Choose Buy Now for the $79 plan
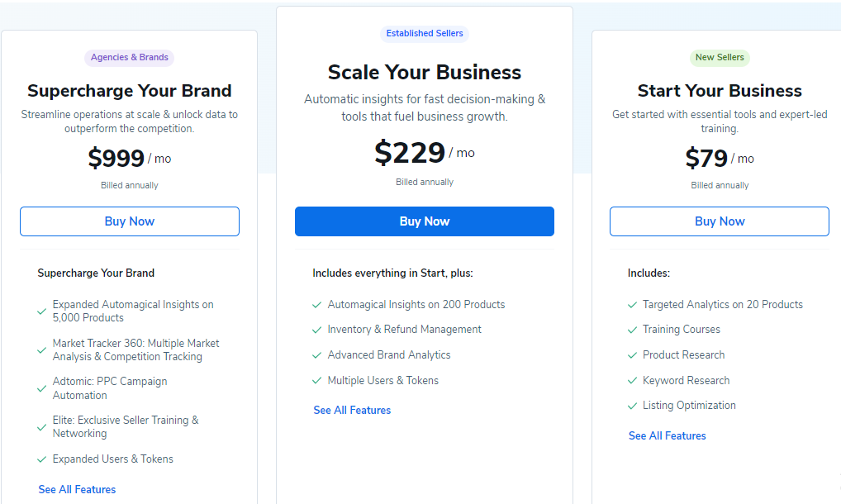The width and height of the screenshot is (841, 504). click(x=720, y=221)
